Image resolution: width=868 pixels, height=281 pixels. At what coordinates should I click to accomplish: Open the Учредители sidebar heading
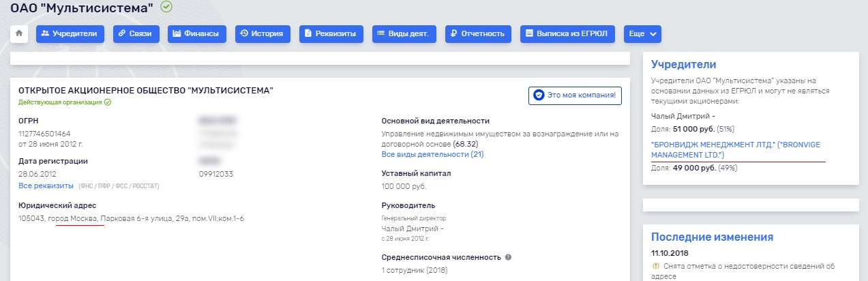click(x=683, y=65)
